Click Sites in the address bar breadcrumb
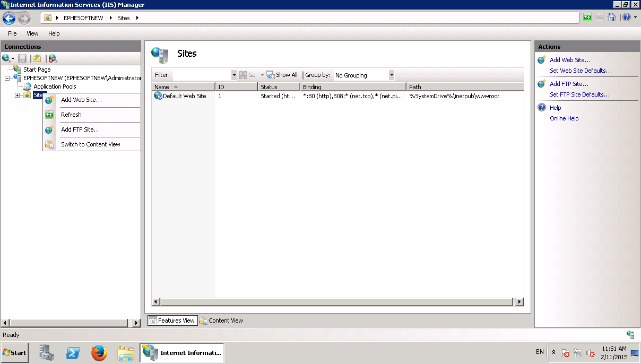 124,18
